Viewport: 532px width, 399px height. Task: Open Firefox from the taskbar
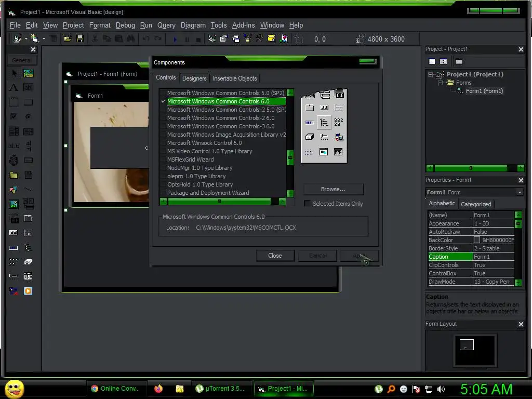tap(158, 389)
